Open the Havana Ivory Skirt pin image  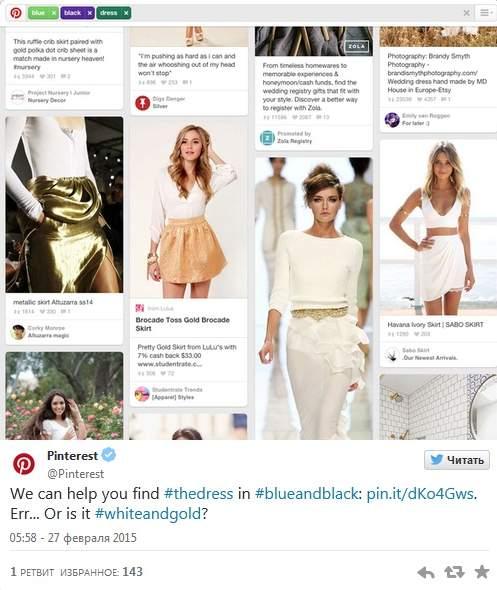438,228
